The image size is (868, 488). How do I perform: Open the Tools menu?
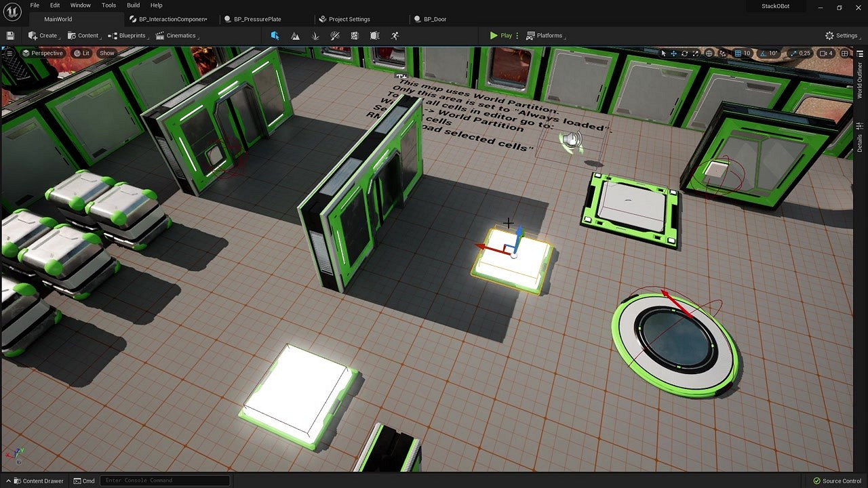[108, 5]
